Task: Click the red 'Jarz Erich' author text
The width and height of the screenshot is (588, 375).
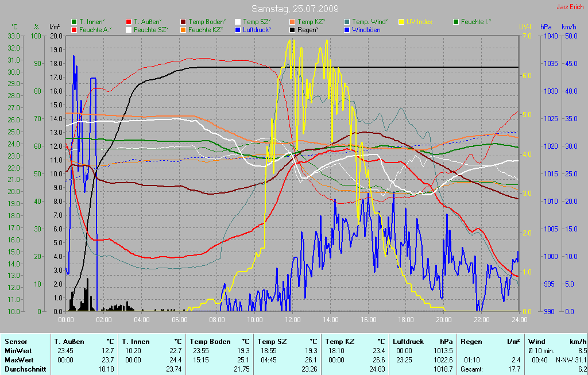Action: 570,7
